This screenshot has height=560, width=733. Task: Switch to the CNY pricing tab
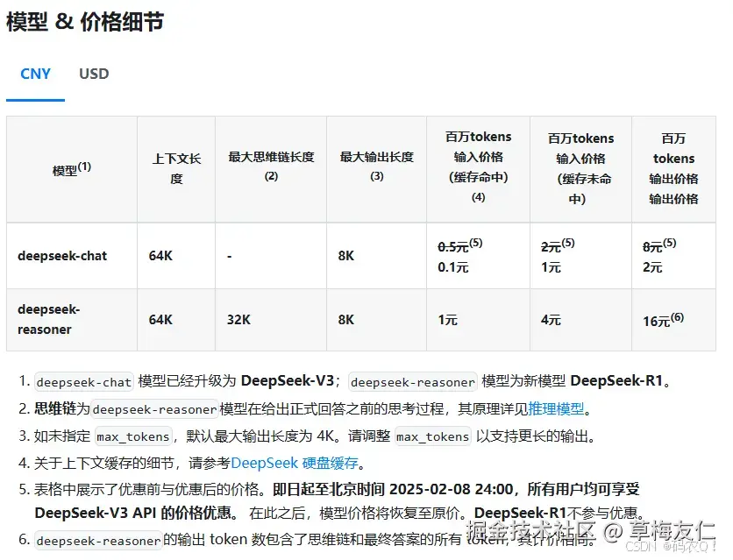tap(36, 74)
